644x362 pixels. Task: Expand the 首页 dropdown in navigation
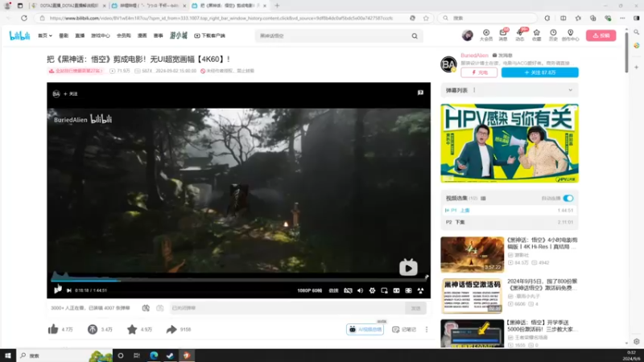[x=45, y=35]
